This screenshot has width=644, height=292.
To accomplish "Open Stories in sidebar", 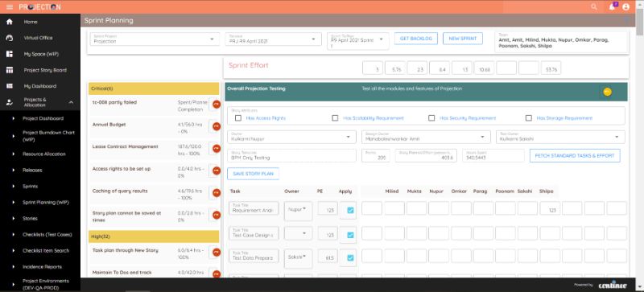I will click(30, 219).
